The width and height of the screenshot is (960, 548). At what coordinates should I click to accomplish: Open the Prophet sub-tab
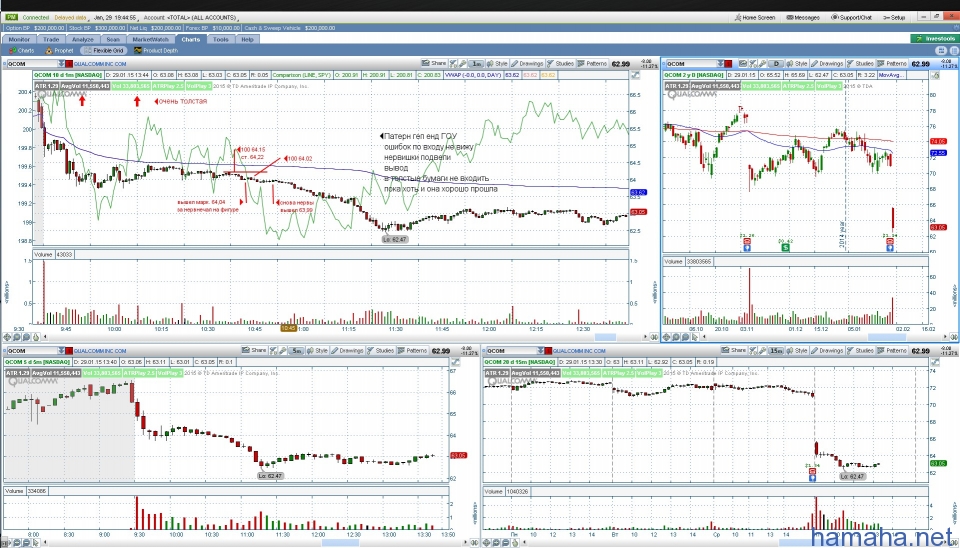point(59,51)
